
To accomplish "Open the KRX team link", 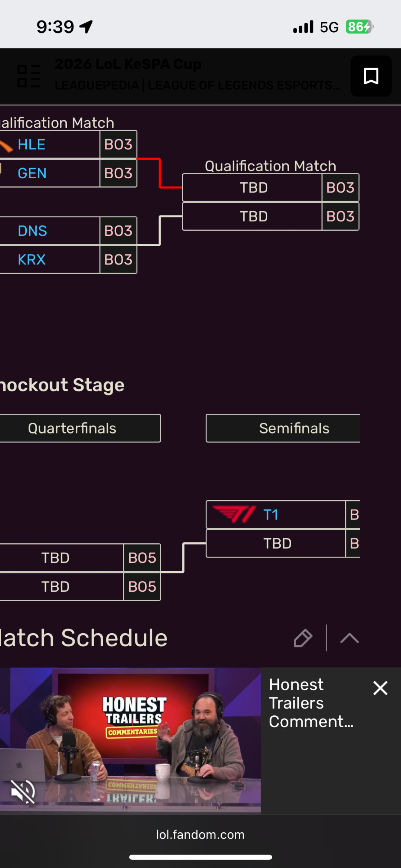I will [32, 259].
